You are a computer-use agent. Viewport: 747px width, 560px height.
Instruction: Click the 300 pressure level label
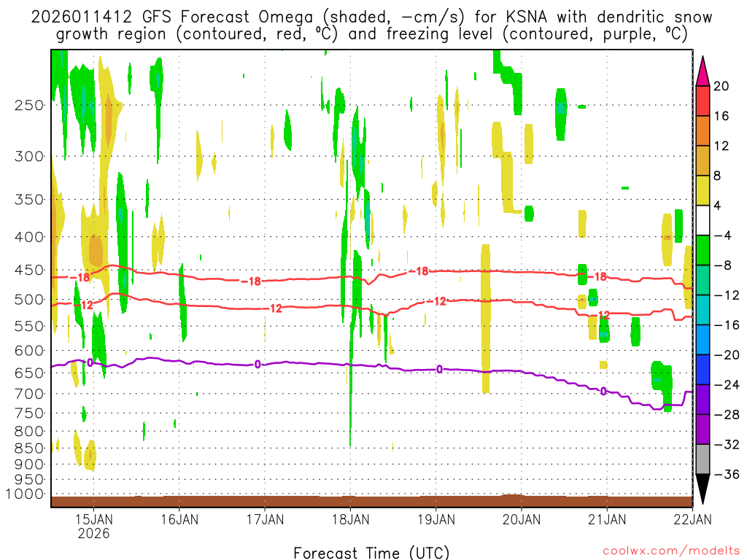pyautogui.click(x=29, y=156)
